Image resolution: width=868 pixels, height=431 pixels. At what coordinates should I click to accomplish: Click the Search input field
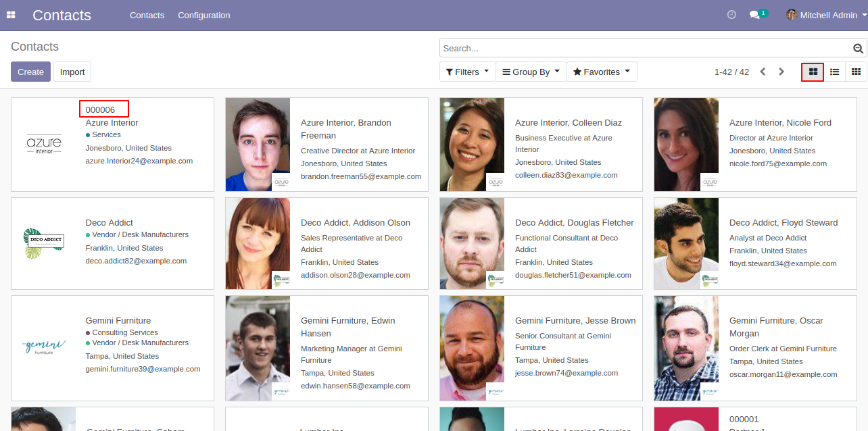(x=646, y=48)
